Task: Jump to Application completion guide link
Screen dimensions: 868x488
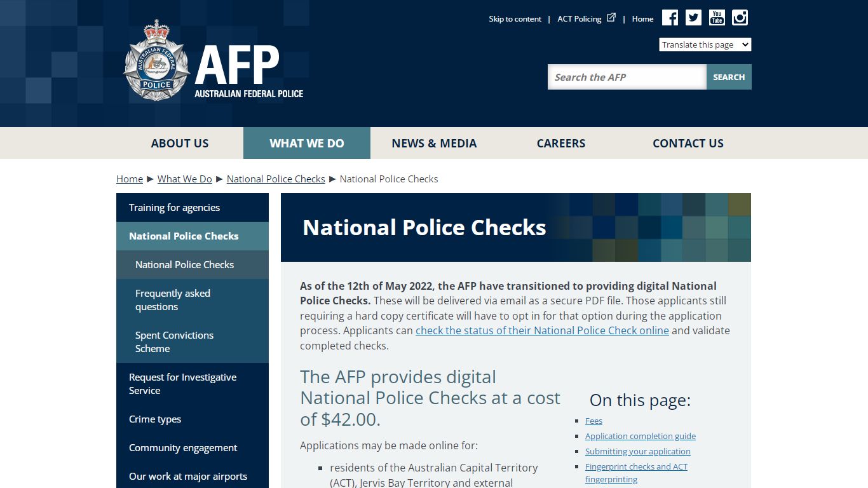Action: 641,436
